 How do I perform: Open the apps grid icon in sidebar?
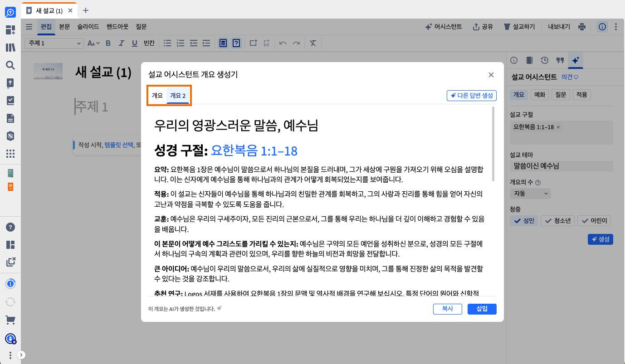pos(10,153)
